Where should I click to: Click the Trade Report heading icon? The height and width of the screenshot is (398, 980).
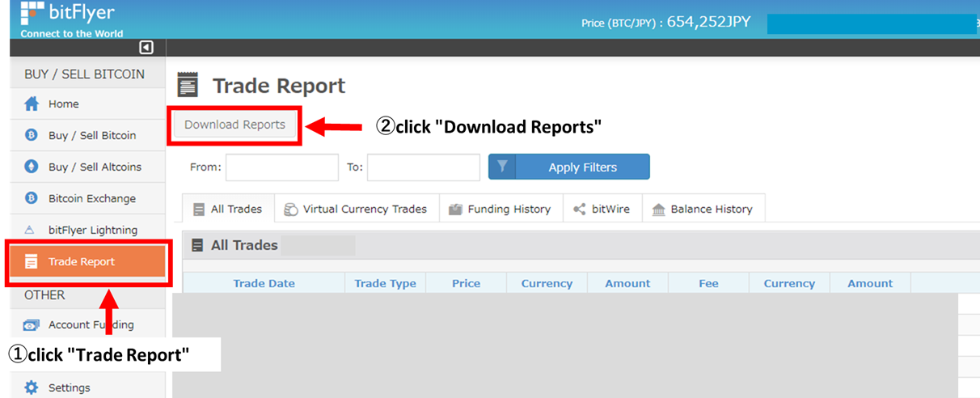pos(188,86)
